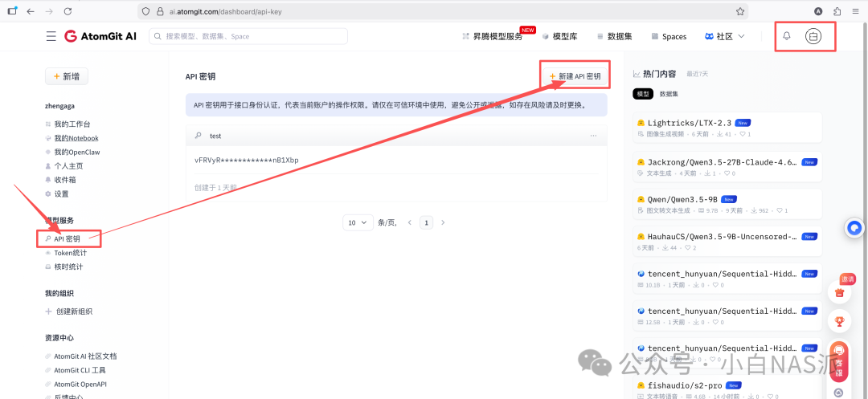Go to previous page of API keys
This screenshot has height=399, width=868.
(x=410, y=222)
